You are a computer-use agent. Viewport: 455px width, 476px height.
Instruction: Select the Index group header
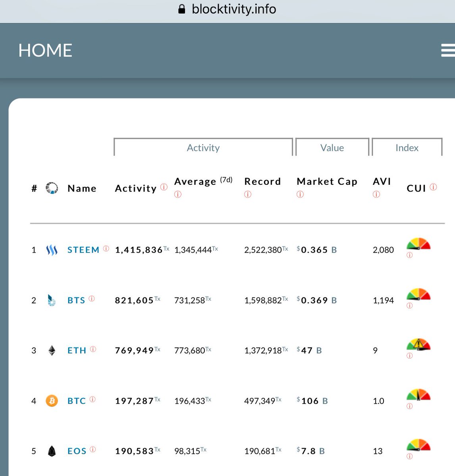point(407,148)
